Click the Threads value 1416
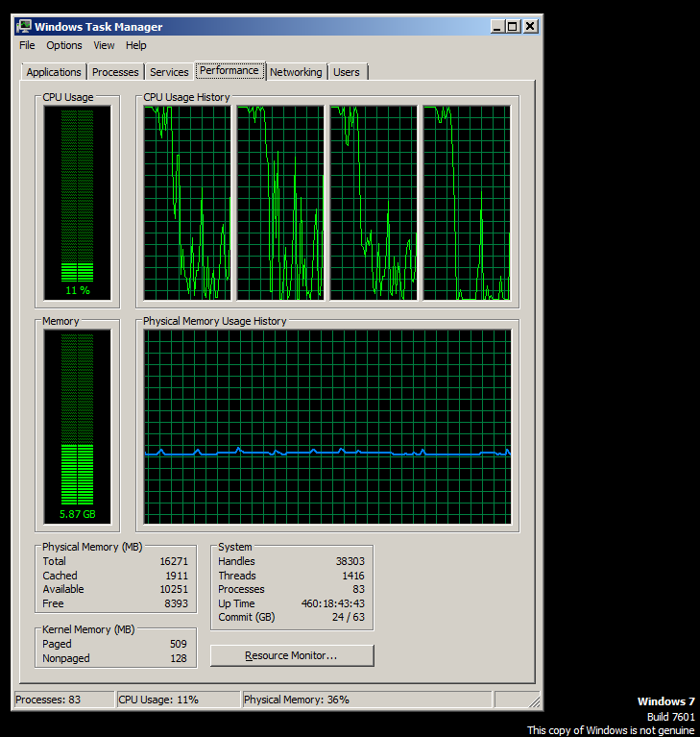Viewport: 700px width, 737px height. 353,576
